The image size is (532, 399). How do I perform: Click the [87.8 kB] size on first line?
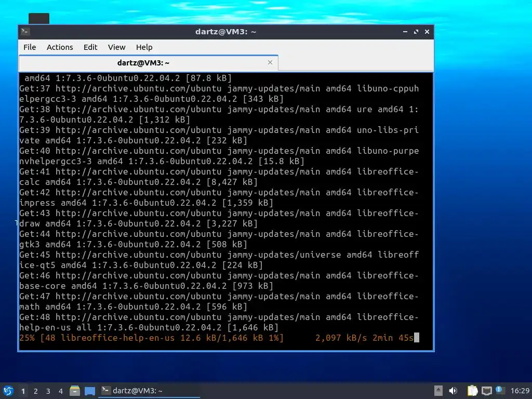click(209, 78)
